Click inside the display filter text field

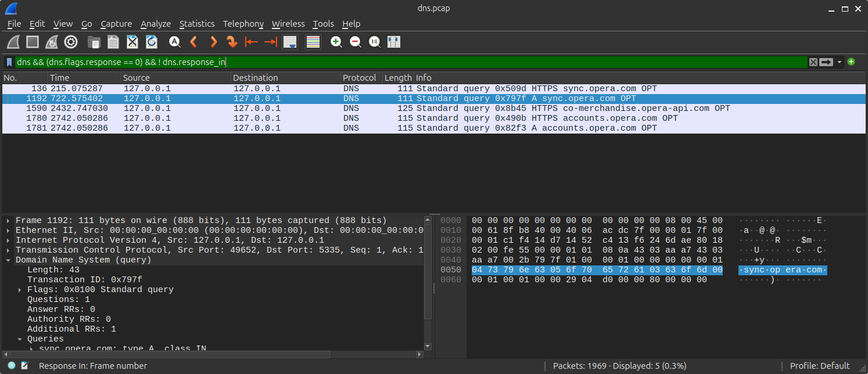point(411,62)
